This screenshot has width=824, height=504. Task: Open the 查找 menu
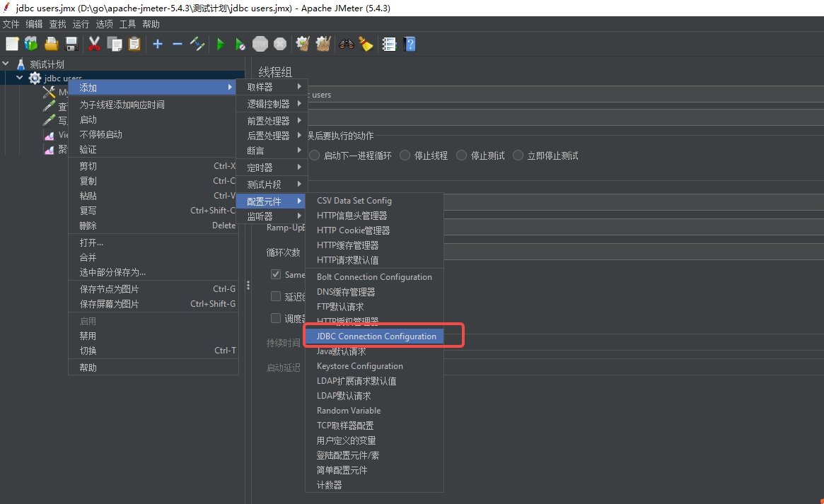pyautogui.click(x=58, y=24)
